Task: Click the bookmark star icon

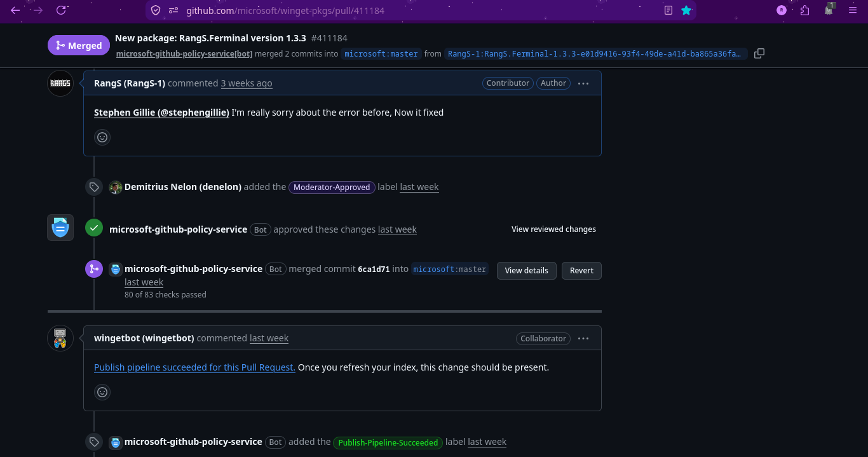Action: (686, 10)
